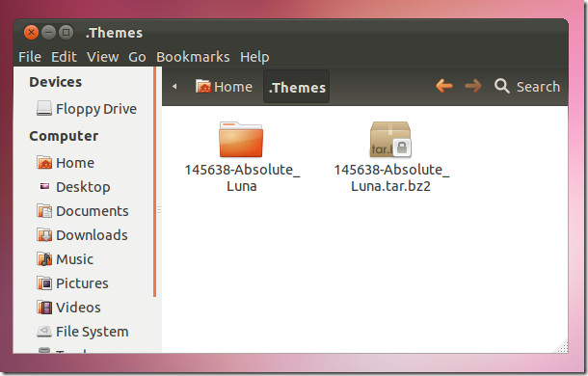The image size is (588, 376).
Task: Open the Help menu
Action: 254,57
